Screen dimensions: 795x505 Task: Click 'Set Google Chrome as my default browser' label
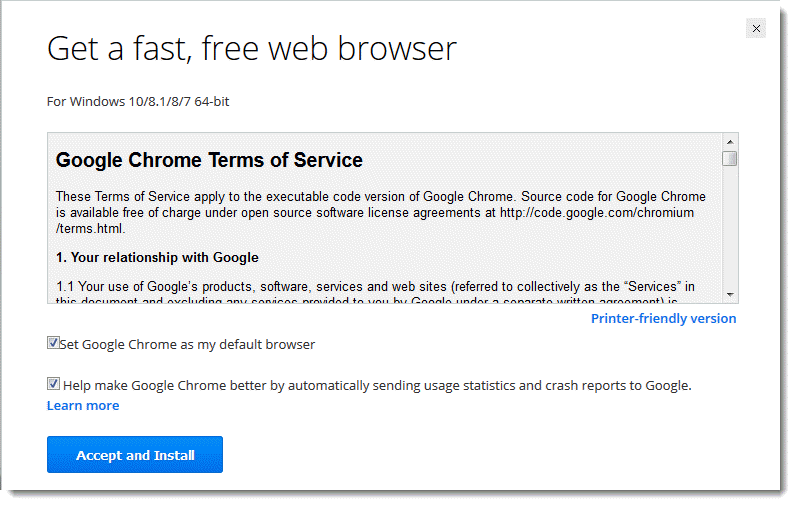click(188, 344)
